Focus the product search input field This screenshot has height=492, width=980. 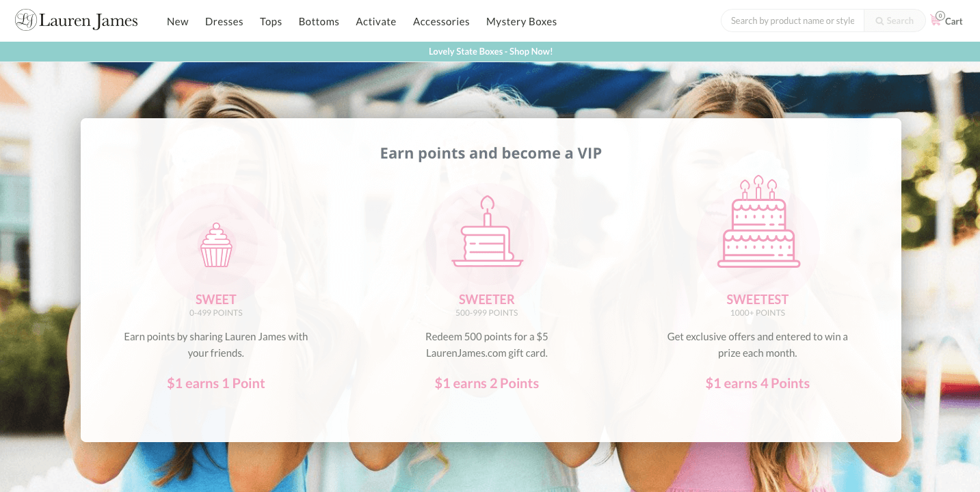[793, 20]
